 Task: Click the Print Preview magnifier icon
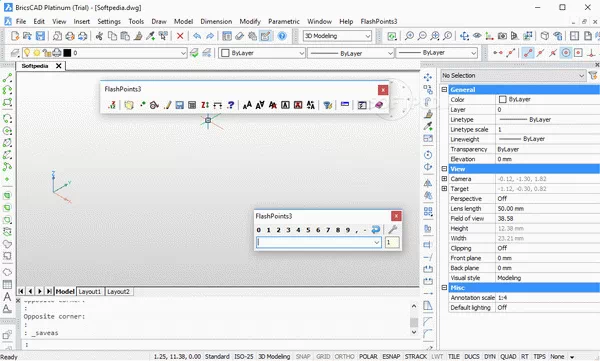click(57, 36)
